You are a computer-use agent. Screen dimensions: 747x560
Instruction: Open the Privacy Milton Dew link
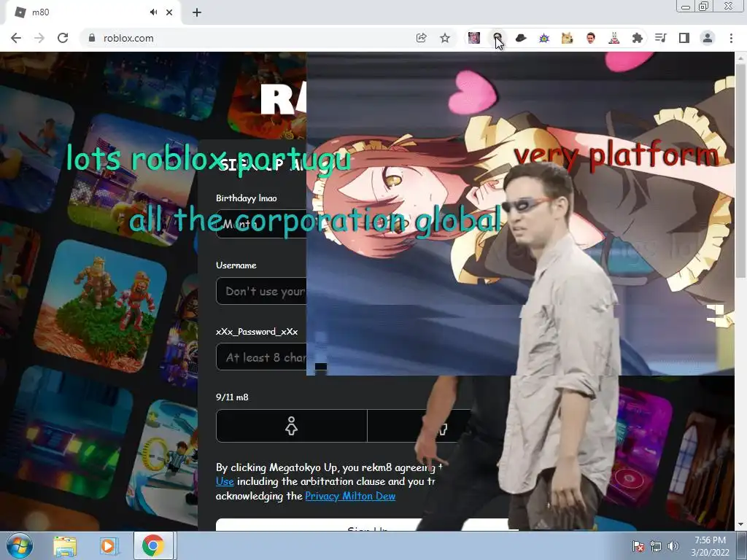(x=350, y=496)
